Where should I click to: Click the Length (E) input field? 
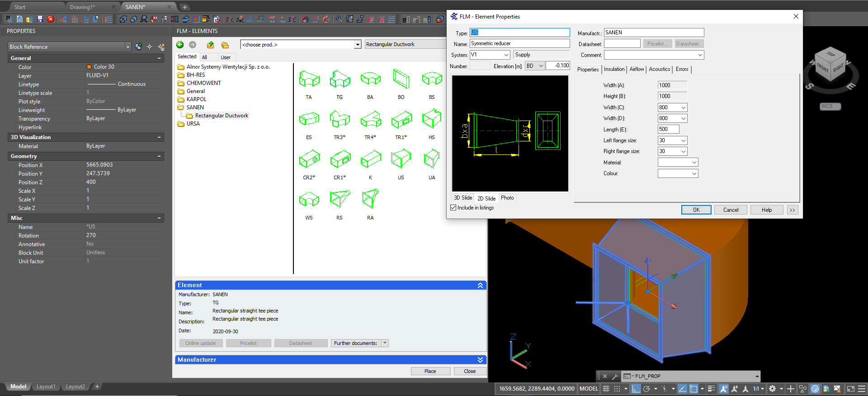point(668,129)
